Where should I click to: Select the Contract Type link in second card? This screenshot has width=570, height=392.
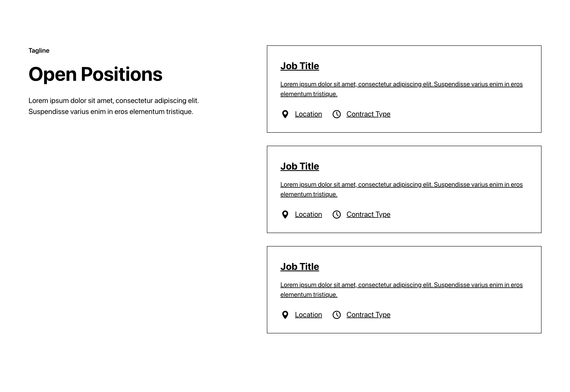tap(368, 214)
